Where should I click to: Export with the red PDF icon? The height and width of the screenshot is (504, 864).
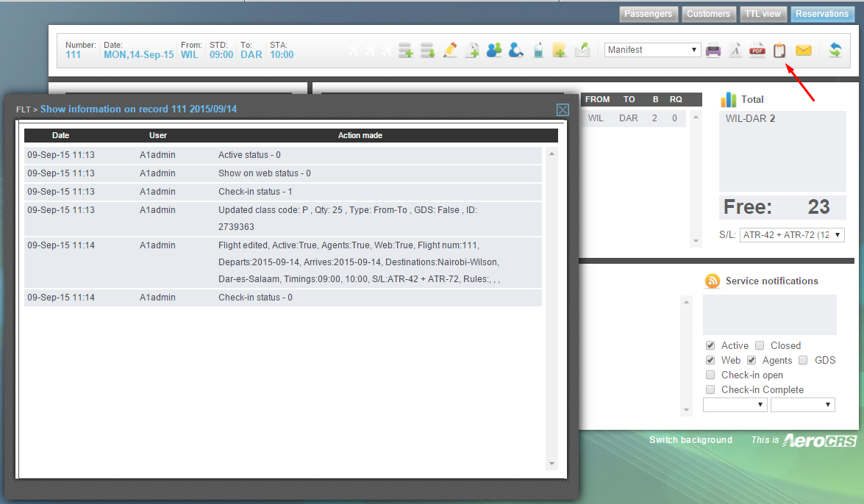757,50
